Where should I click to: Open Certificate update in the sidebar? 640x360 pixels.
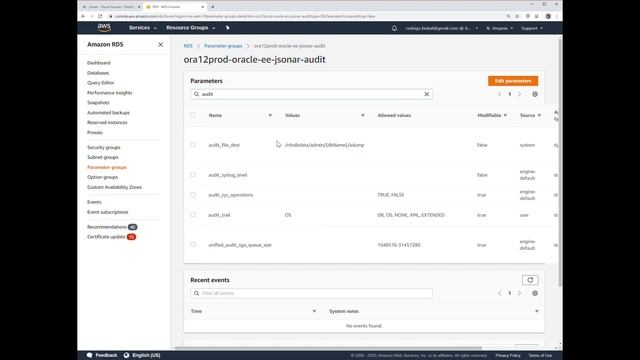[x=106, y=237]
